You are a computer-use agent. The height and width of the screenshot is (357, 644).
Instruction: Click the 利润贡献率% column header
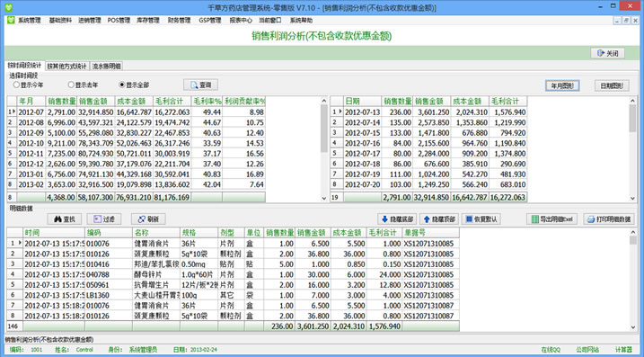click(244, 102)
